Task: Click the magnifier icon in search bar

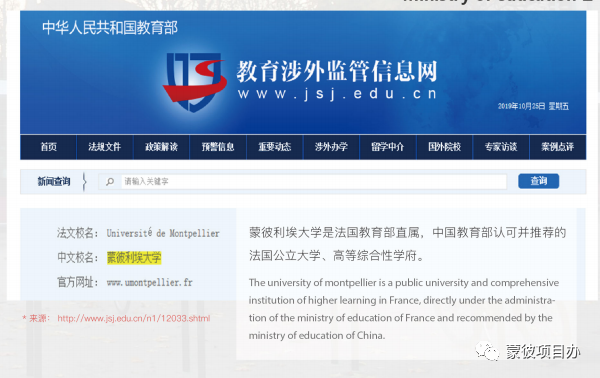Action: (110, 181)
